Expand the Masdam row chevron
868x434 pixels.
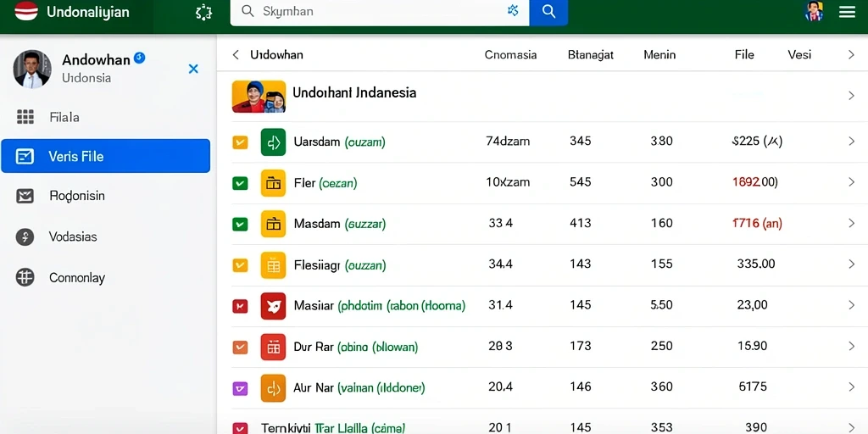[851, 223]
